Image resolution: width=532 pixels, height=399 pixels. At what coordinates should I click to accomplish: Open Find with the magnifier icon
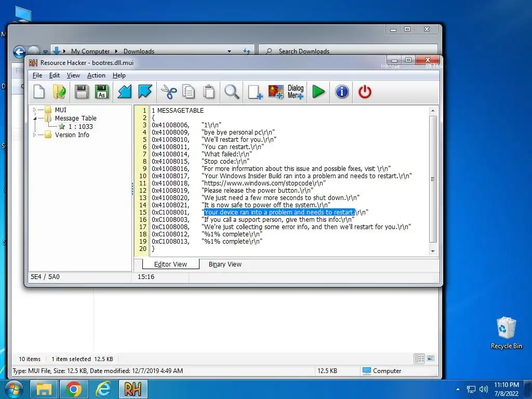tap(232, 91)
